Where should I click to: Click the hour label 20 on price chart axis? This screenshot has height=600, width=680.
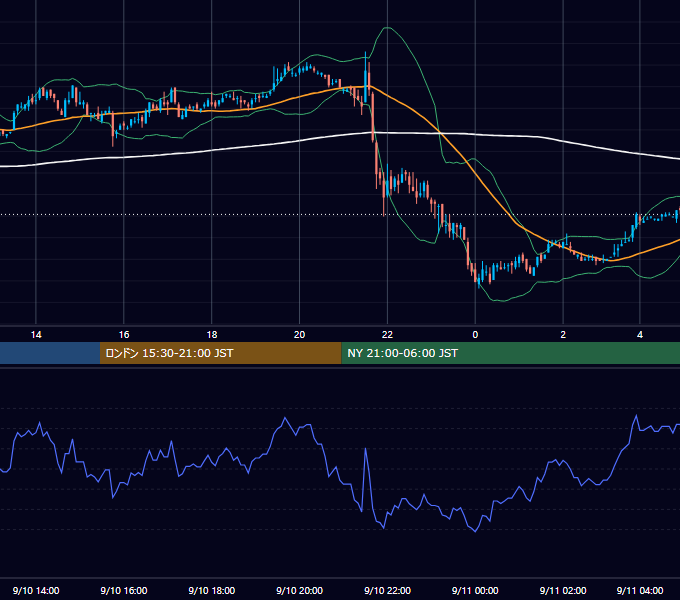[299, 335]
